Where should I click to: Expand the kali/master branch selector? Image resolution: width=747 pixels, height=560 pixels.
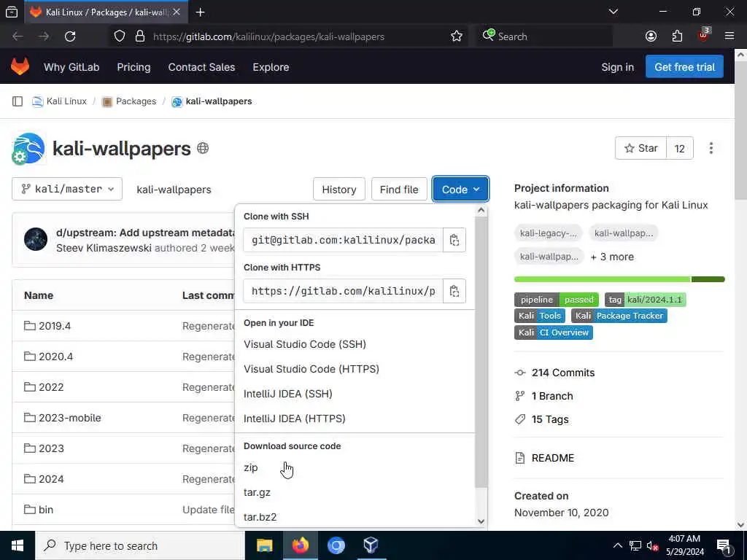click(x=67, y=189)
